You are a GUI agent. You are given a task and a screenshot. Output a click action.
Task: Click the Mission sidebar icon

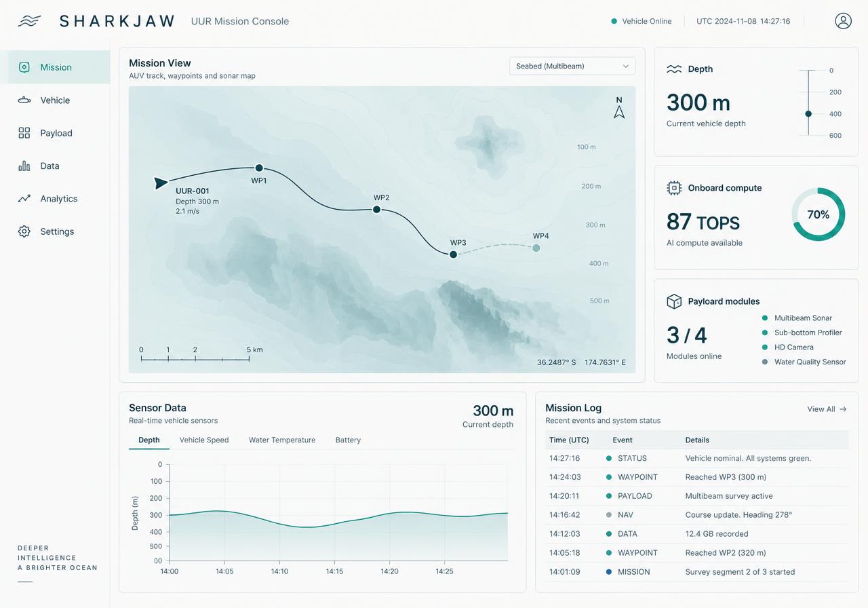click(x=24, y=67)
